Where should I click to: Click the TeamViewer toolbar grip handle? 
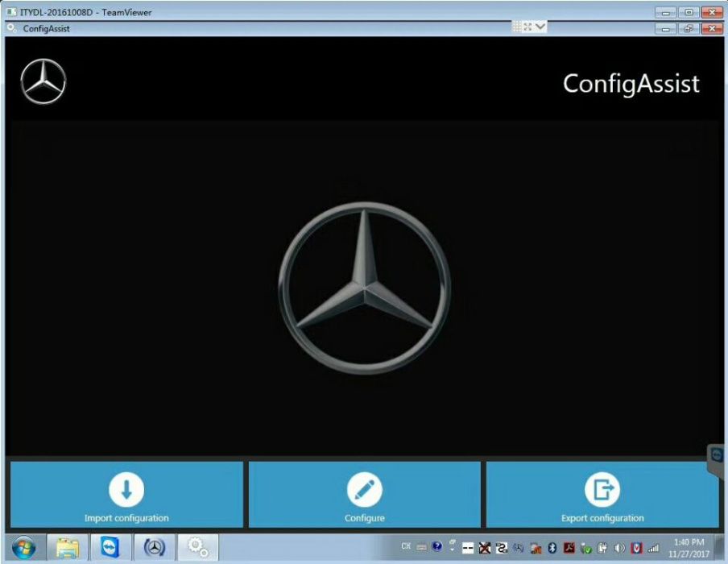click(x=517, y=27)
